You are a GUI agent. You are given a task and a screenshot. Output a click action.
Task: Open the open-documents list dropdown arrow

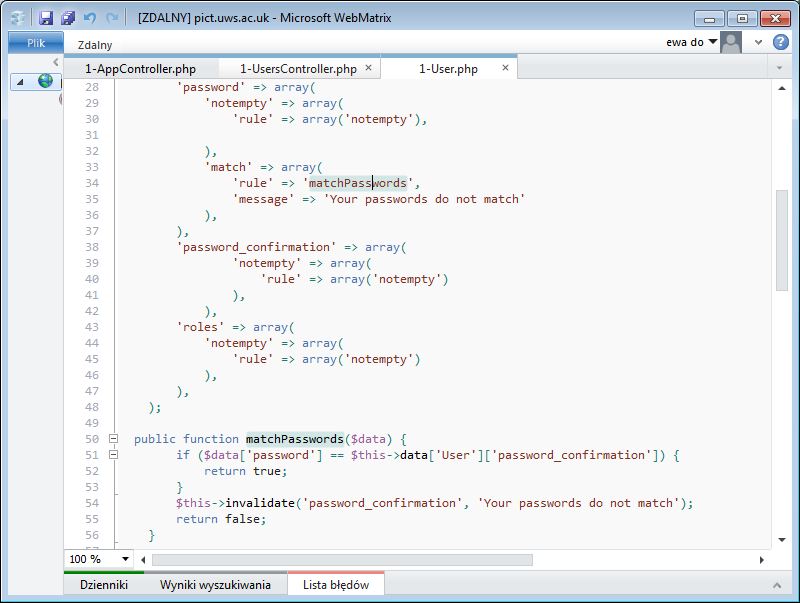(779, 68)
